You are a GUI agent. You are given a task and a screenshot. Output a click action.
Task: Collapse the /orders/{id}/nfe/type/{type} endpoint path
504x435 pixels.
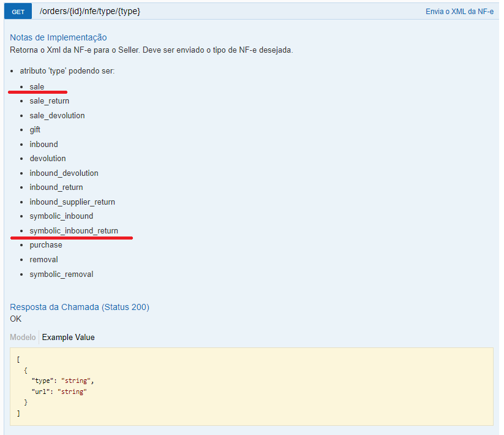pyautogui.click(x=89, y=11)
